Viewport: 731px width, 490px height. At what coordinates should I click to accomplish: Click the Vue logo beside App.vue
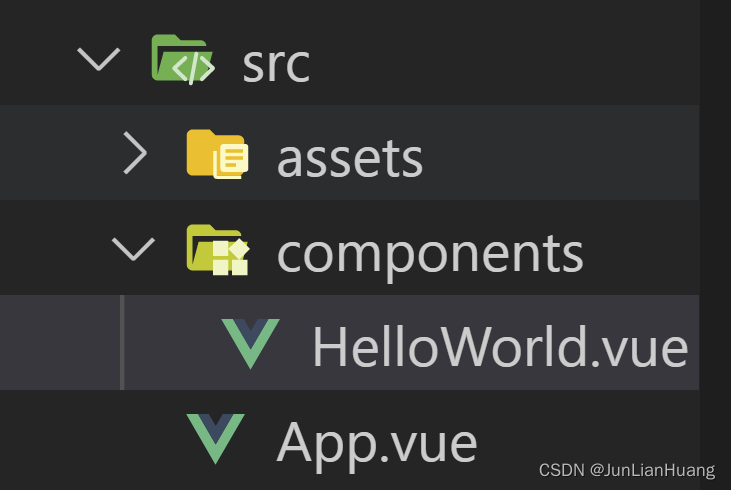pos(216,439)
